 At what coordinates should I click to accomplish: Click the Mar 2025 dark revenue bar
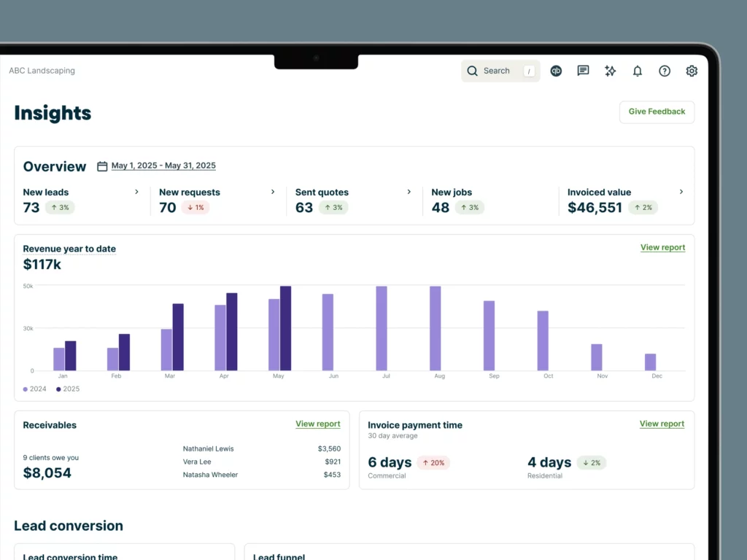tap(178, 337)
